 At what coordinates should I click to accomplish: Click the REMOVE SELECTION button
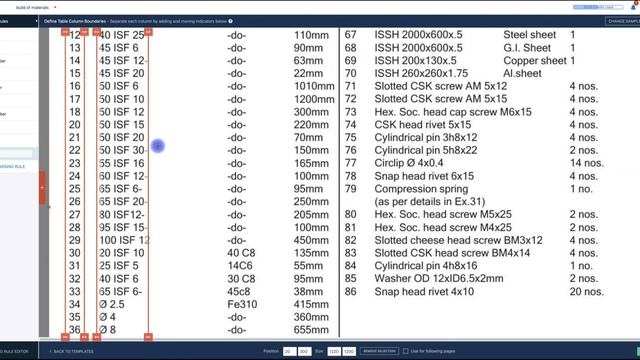379,351
